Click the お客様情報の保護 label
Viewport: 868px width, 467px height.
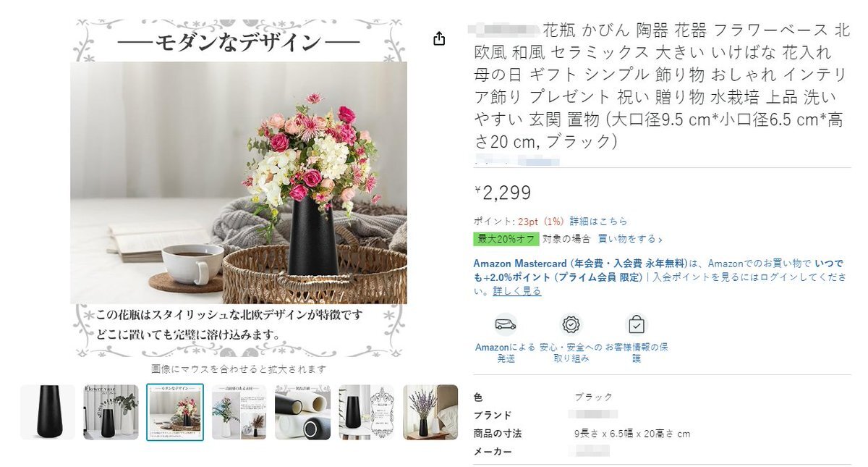(x=637, y=353)
